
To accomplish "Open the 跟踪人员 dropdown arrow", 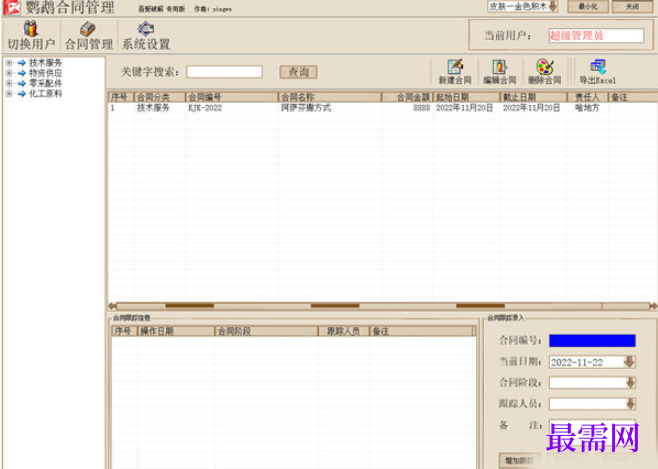I will click(630, 404).
